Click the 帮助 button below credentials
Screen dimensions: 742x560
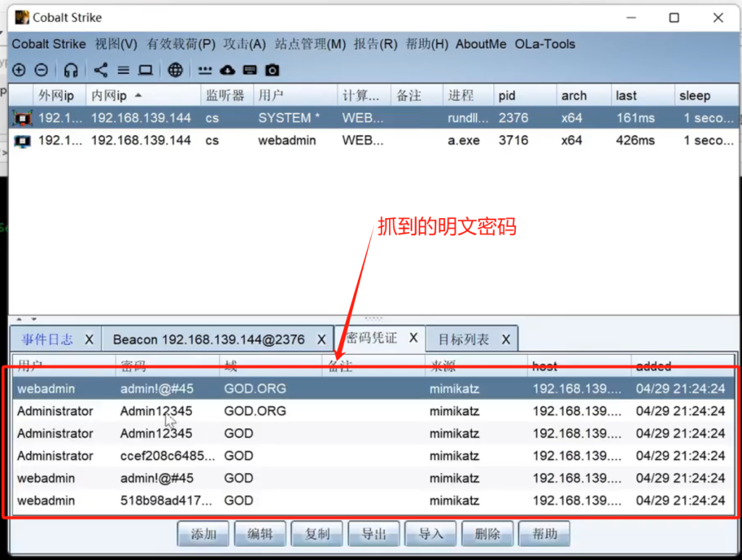point(544,533)
